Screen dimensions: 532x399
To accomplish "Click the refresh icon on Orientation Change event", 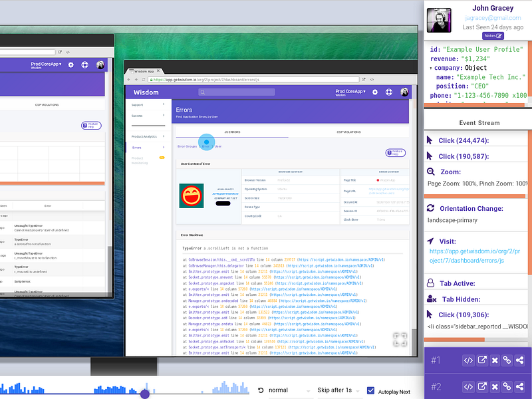I will pos(430,208).
